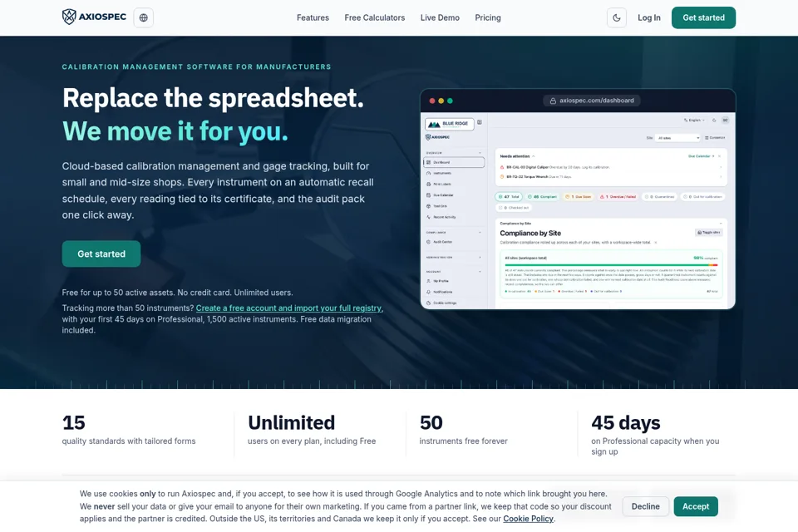Collapse sidebar icon beside Blue Ridge

click(480, 122)
